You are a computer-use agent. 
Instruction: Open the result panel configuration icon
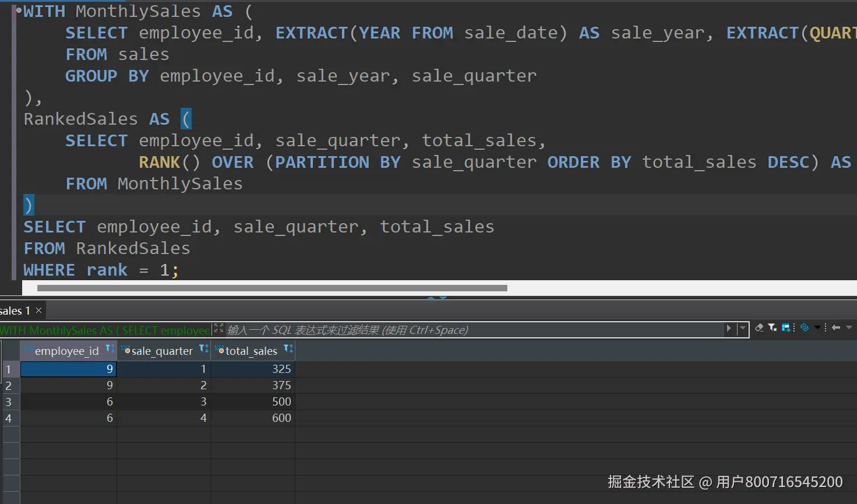tap(786, 328)
